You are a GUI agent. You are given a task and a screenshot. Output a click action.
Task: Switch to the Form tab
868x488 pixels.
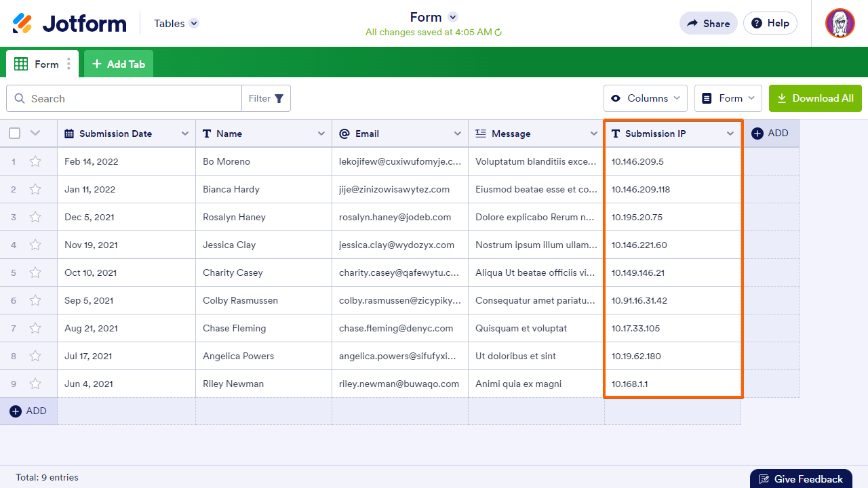tap(41, 64)
